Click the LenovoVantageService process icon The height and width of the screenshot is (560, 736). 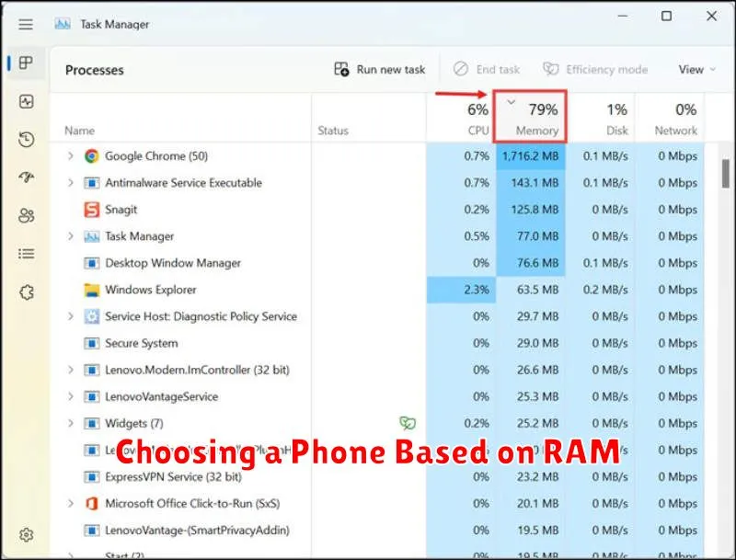91,397
